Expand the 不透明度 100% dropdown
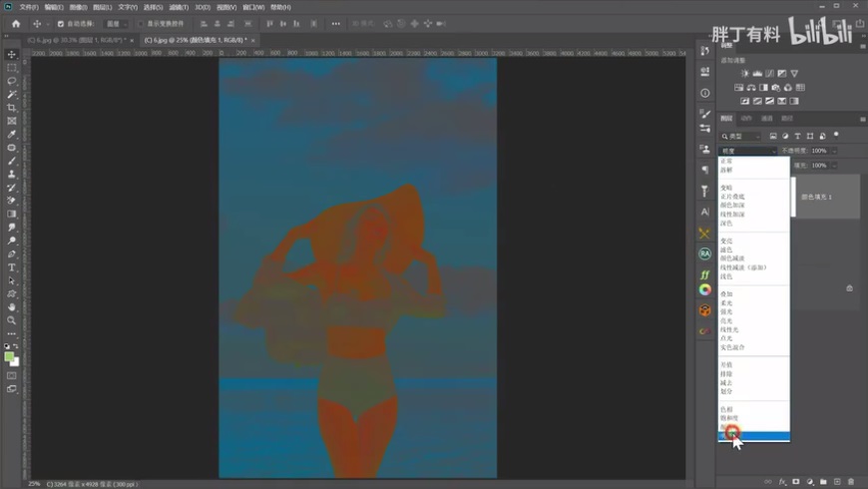 point(833,151)
